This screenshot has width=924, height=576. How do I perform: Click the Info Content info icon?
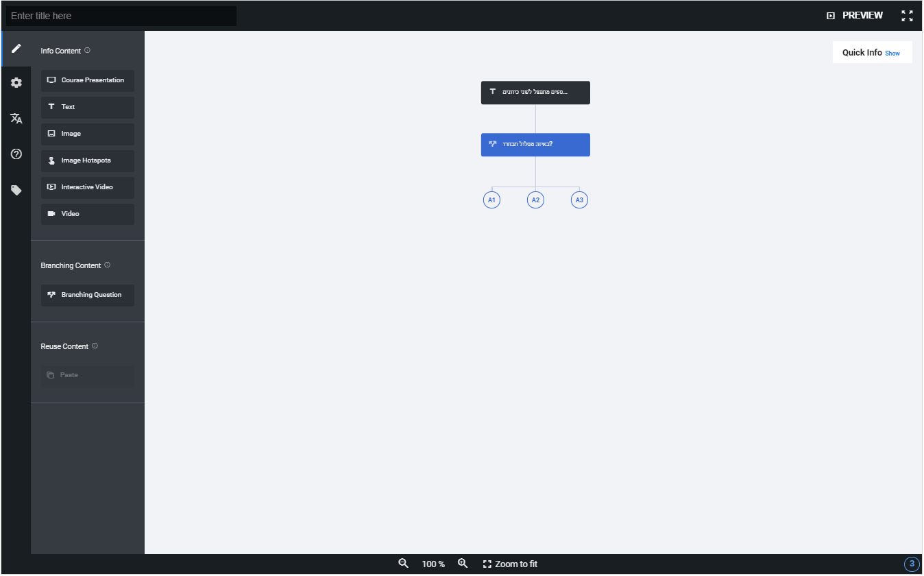87,50
